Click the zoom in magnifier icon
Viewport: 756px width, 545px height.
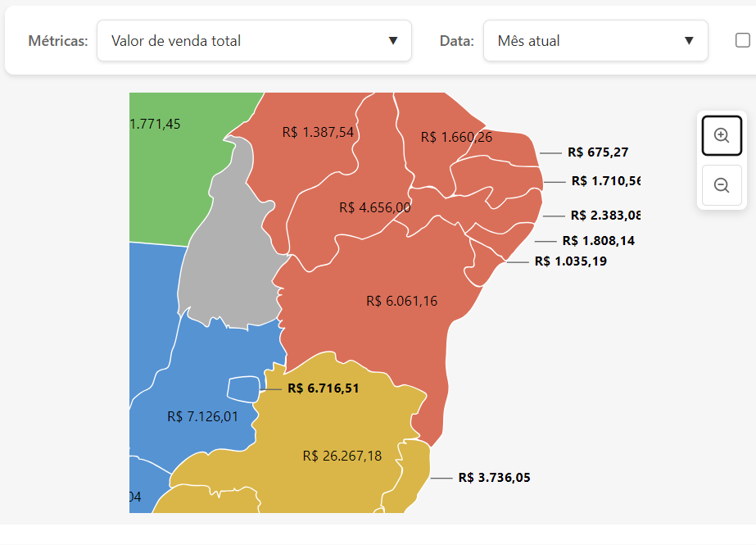(722, 135)
